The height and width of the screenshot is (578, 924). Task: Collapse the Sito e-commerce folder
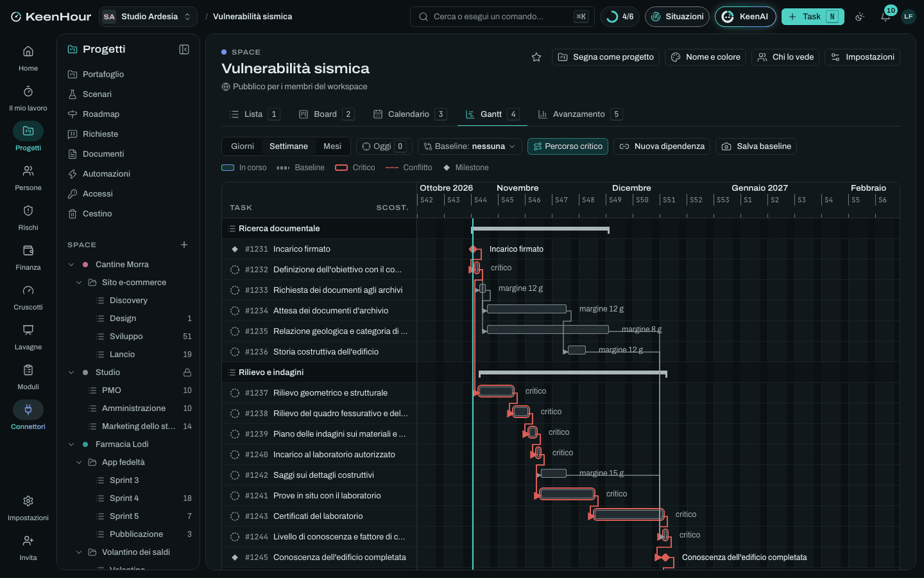click(x=79, y=283)
